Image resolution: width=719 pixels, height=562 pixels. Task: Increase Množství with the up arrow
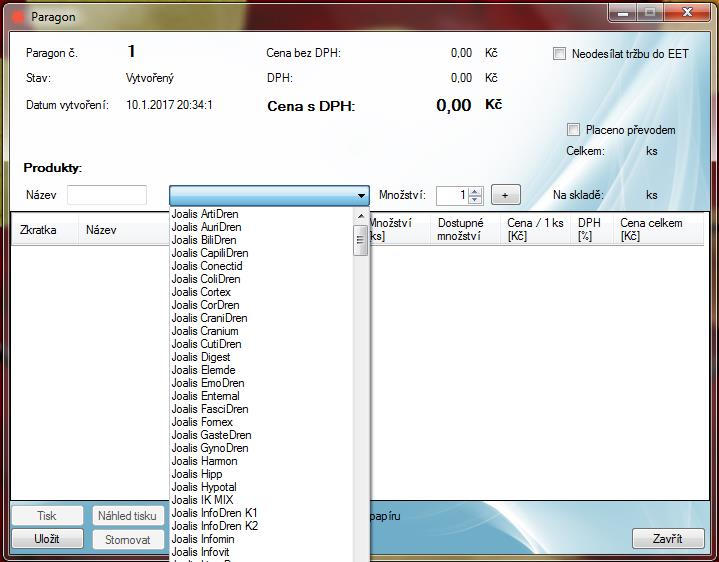click(x=475, y=191)
